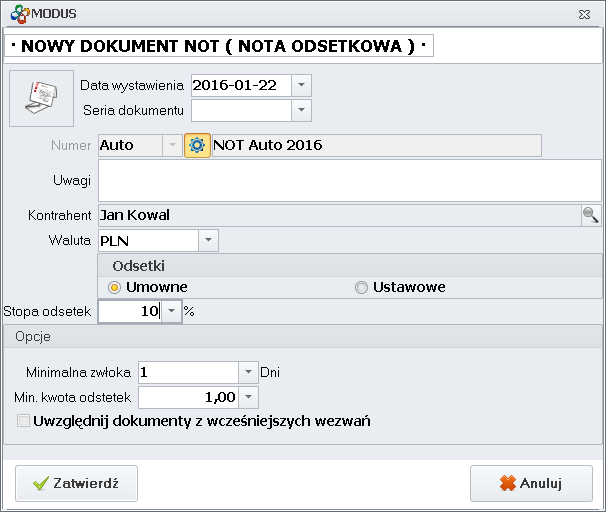Image resolution: width=606 pixels, height=512 pixels.
Task: Enable Uwzględnij dokumenty z wcześniejszych wezwań
Action: (23, 421)
